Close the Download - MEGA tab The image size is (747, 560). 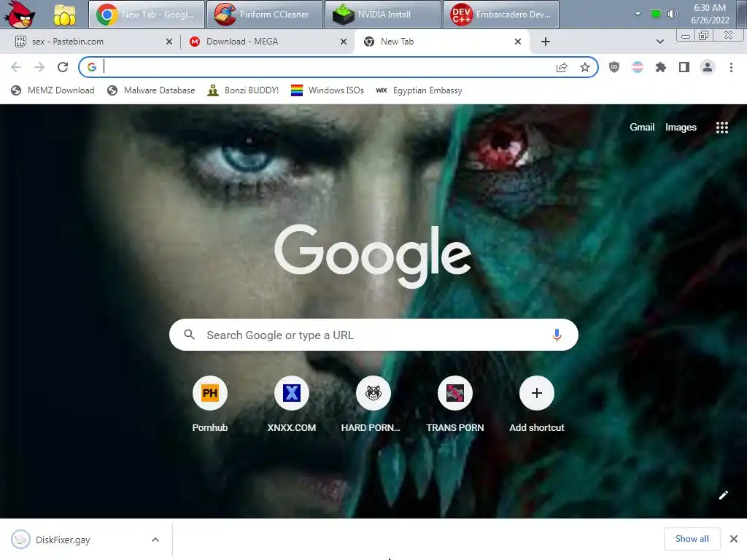(344, 42)
